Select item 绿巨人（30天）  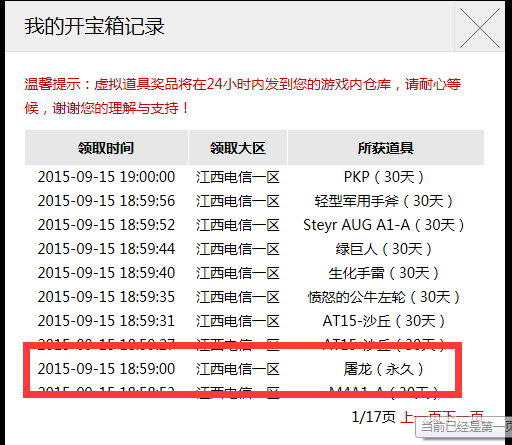[x=384, y=249]
